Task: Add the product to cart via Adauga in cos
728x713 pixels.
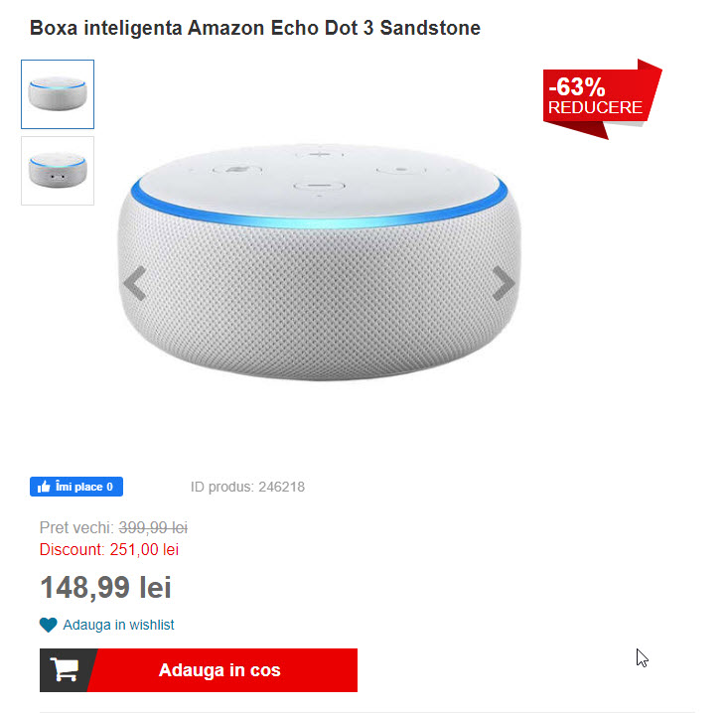Action: coord(199,670)
